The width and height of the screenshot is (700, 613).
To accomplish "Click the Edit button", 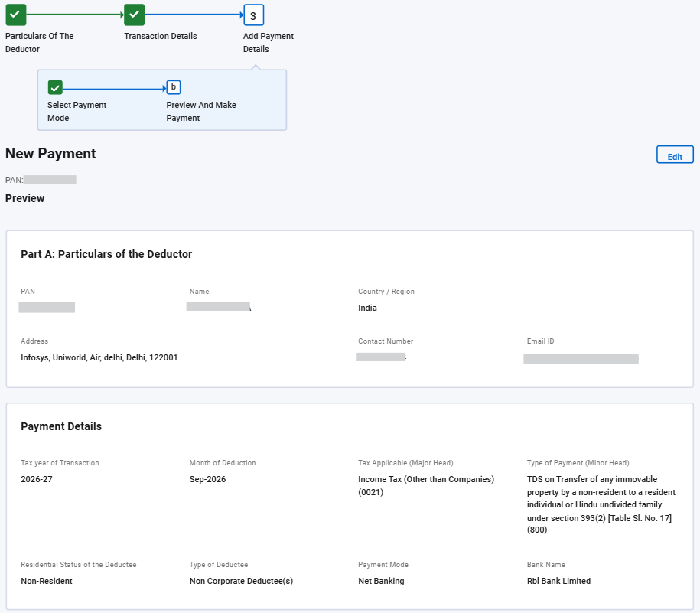I will coord(675,155).
